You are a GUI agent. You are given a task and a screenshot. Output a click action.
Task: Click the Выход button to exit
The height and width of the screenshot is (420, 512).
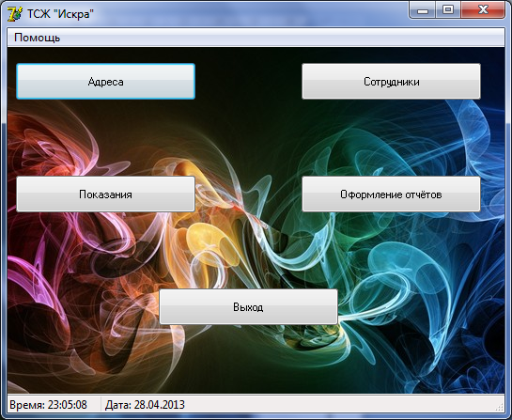[x=248, y=306]
